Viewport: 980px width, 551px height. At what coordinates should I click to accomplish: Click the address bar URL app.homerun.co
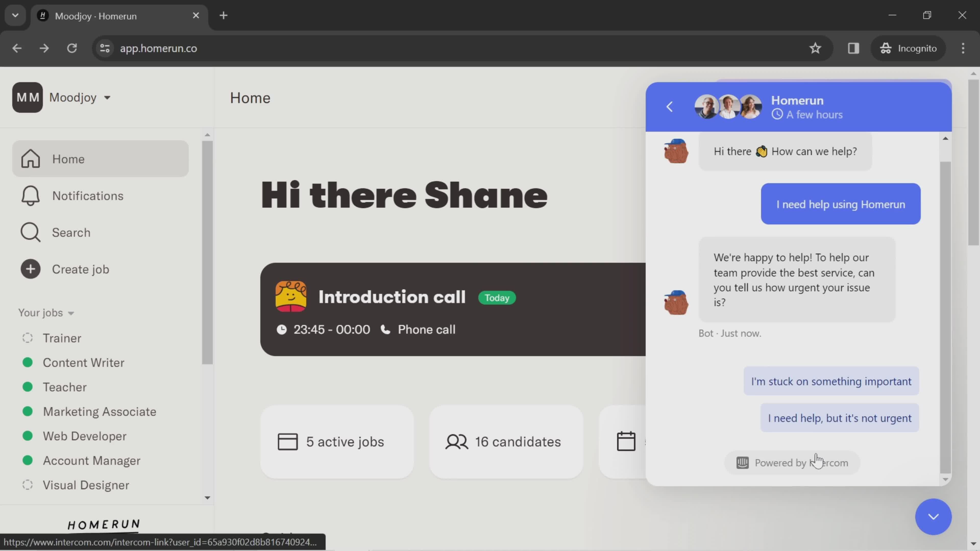tap(158, 48)
